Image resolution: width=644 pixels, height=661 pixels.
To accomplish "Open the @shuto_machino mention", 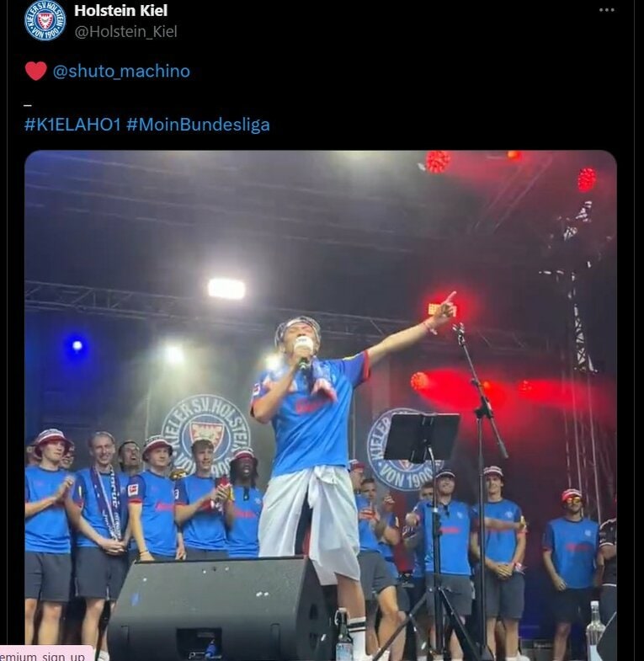I will pos(121,72).
